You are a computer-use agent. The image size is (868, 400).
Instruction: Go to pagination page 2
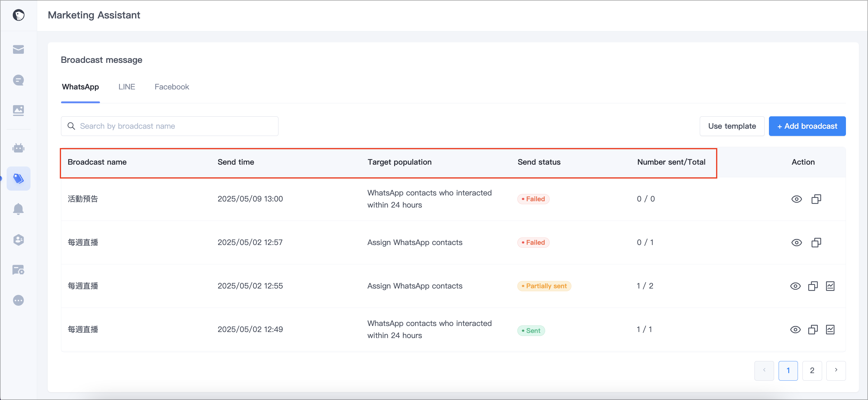[812, 371]
